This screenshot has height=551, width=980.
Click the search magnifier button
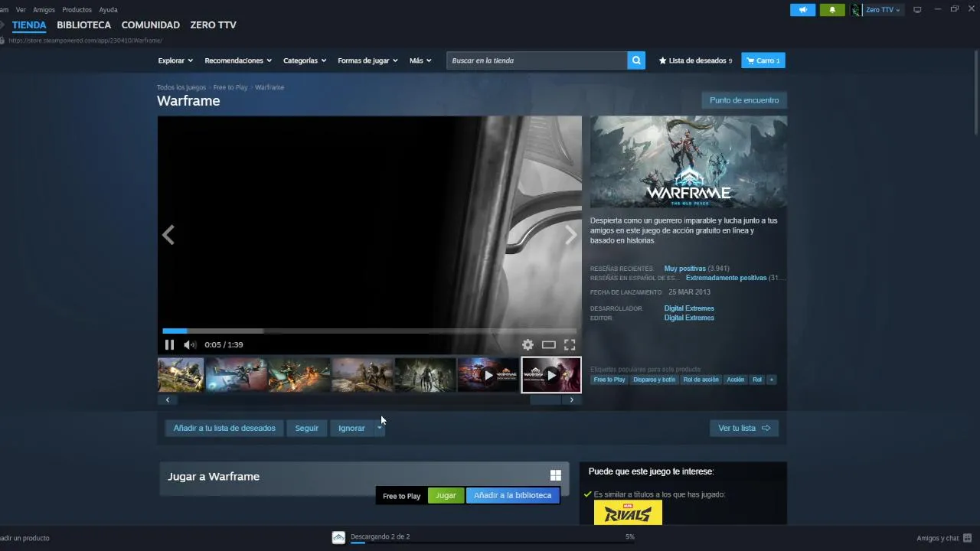636,60
